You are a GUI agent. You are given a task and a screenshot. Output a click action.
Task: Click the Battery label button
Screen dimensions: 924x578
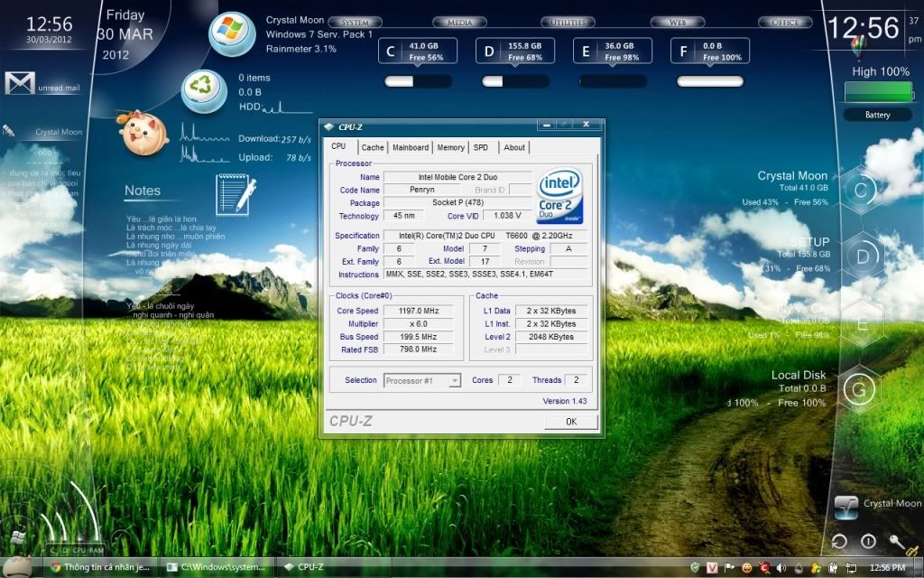click(x=877, y=115)
